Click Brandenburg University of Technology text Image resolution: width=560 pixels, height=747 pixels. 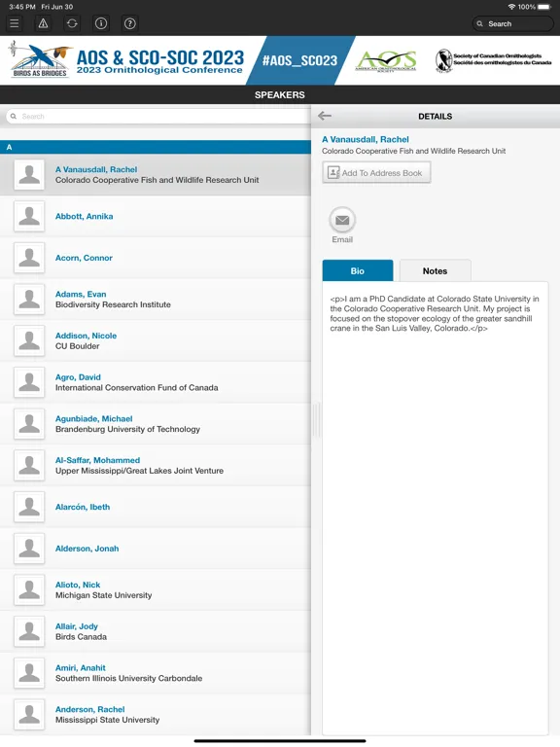127,429
